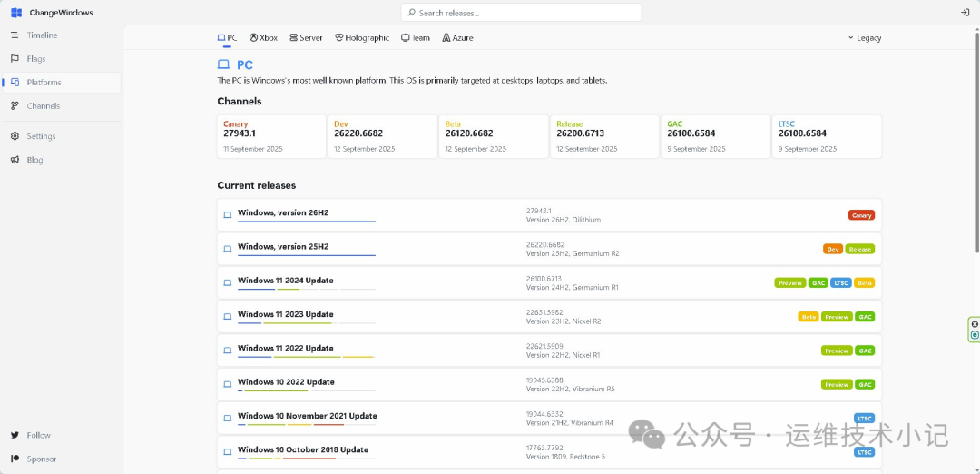Open the Canary channel card 27943.1

pyautogui.click(x=271, y=136)
